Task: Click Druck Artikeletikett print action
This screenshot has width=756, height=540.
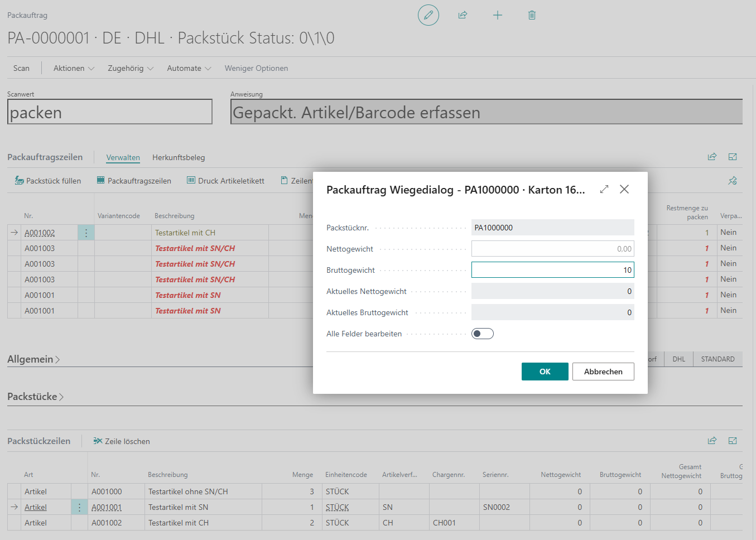Action: pos(225,181)
